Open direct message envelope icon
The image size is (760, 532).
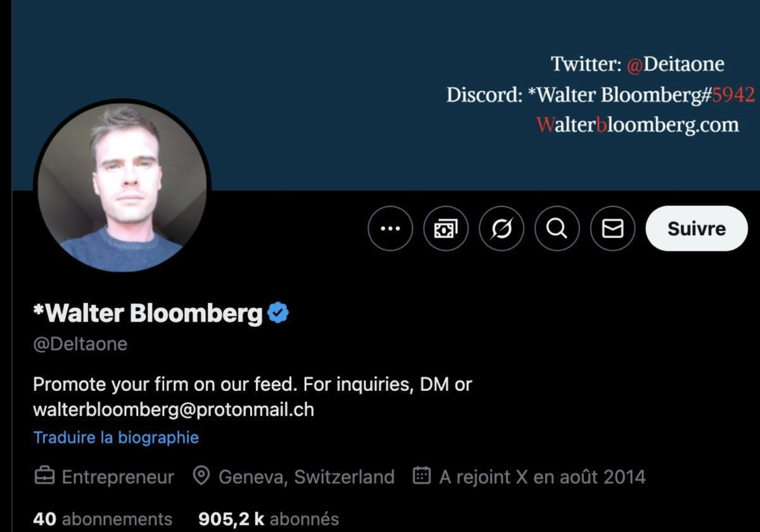(x=612, y=229)
